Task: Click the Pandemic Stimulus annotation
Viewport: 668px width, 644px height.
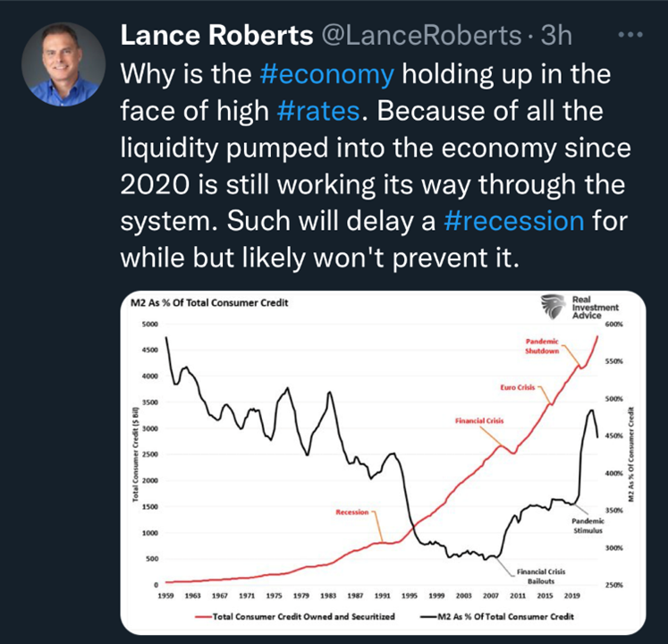Action: [x=588, y=525]
